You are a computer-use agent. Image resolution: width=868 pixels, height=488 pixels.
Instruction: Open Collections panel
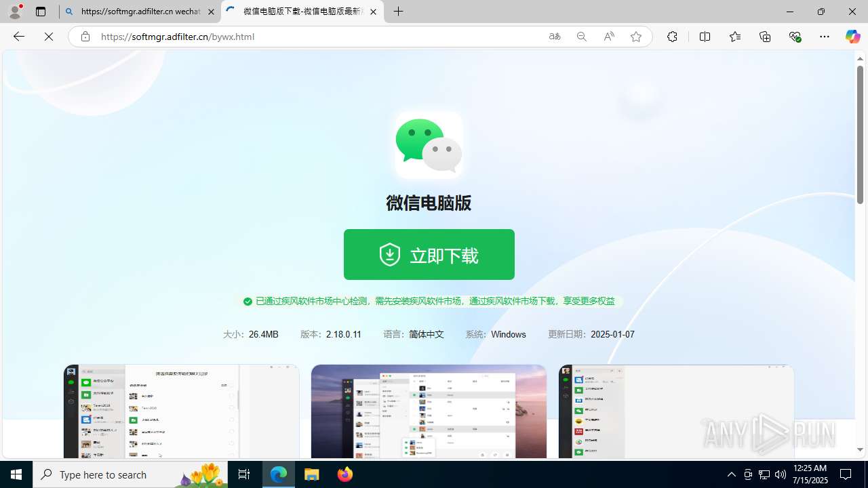tap(765, 37)
